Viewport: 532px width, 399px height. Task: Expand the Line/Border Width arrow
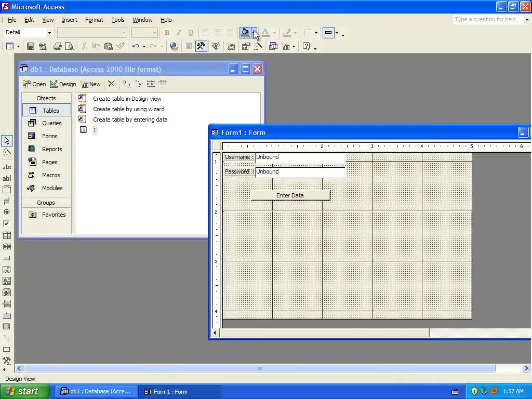(x=316, y=33)
